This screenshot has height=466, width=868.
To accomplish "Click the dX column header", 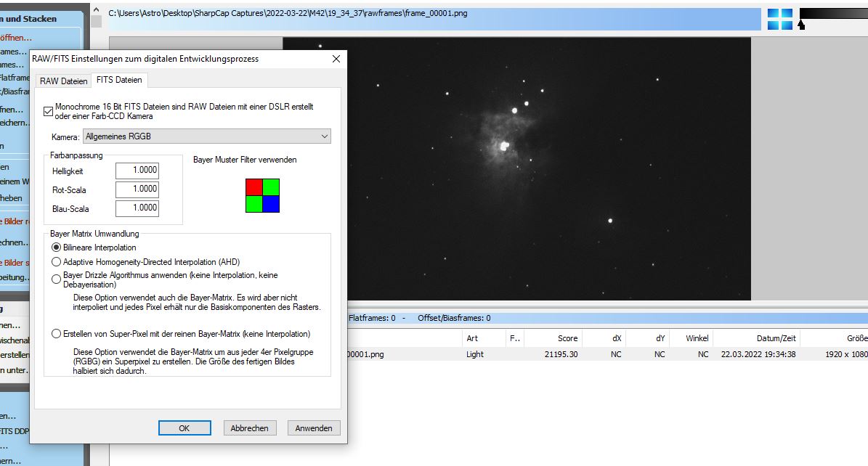I will click(603, 338).
